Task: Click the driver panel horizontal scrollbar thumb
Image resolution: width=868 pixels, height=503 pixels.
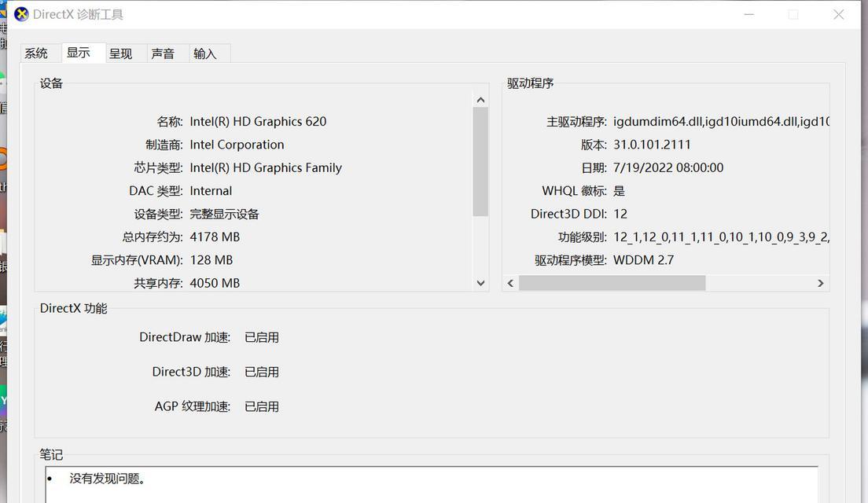Action: pyautogui.click(x=612, y=283)
